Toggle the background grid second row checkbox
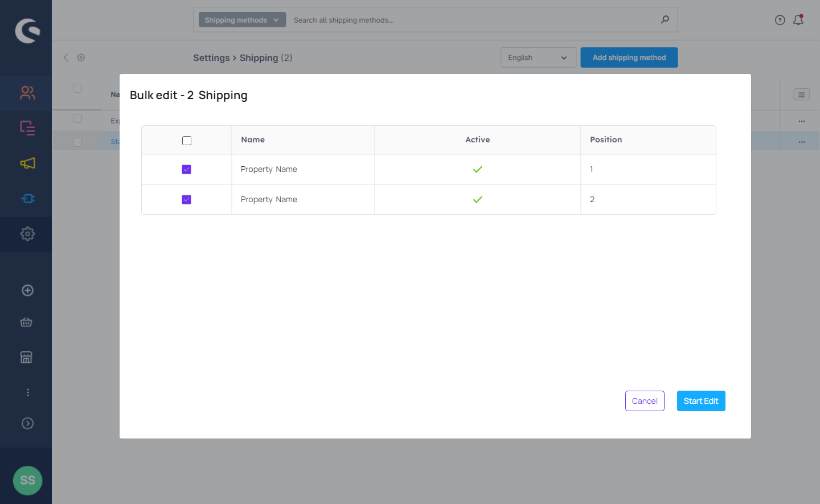The image size is (820, 504). click(x=77, y=142)
